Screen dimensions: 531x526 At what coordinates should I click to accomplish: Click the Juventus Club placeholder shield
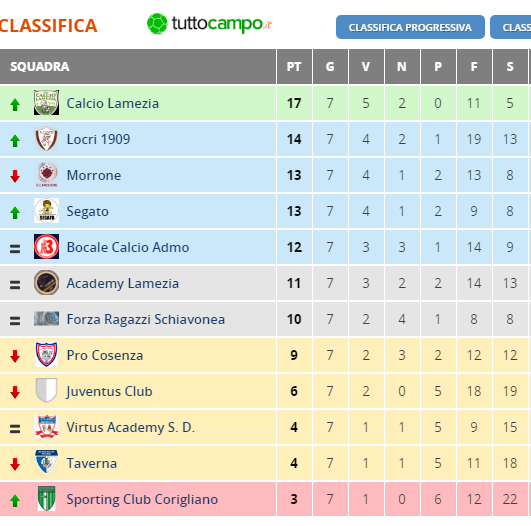pyautogui.click(x=46, y=391)
